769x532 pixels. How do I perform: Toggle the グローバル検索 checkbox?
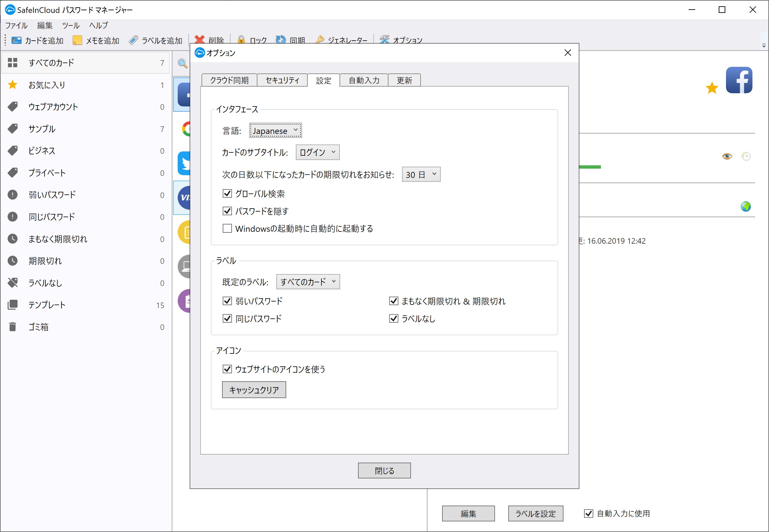point(227,194)
